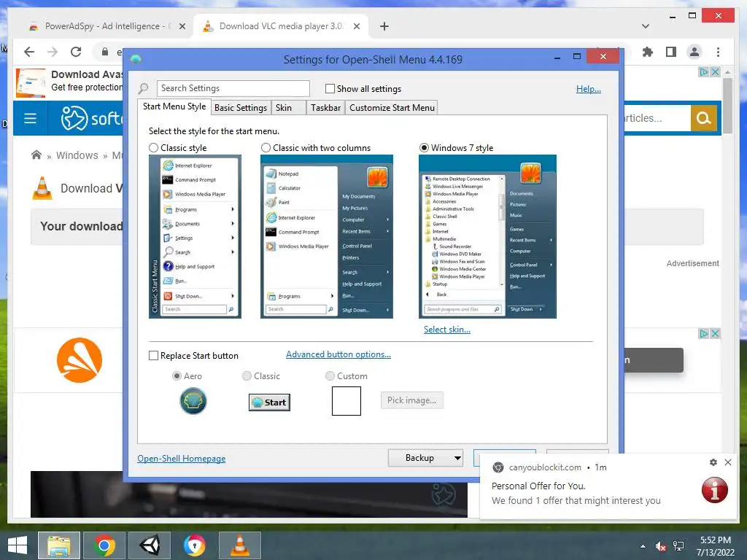Viewport: 747px width, 560px height.
Task: Click the Classic style preview thumbnail
Action: point(195,237)
